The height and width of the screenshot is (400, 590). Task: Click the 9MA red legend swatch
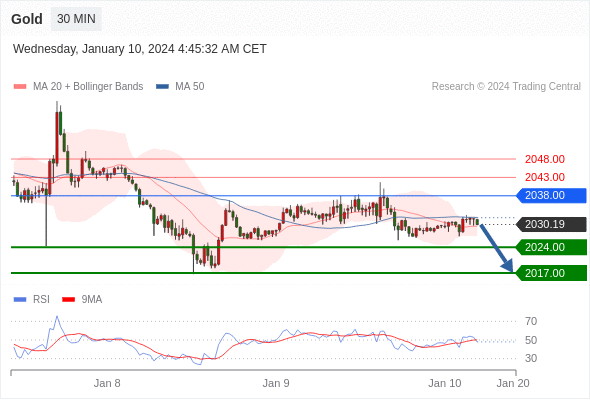click(68, 300)
